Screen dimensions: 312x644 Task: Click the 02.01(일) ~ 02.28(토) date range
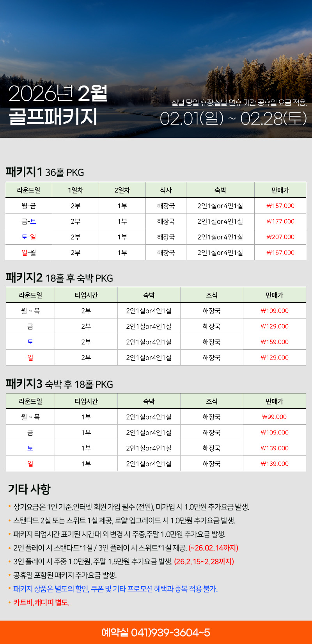pyautogui.click(x=233, y=119)
